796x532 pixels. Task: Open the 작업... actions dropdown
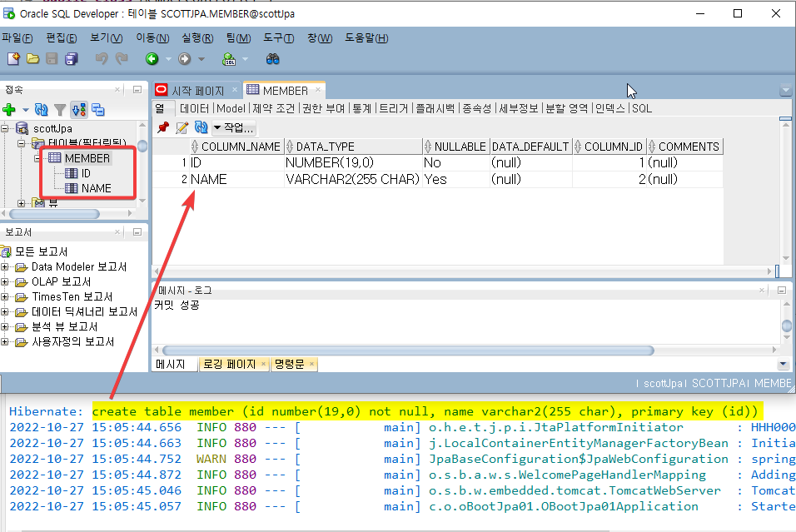click(233, 128)
